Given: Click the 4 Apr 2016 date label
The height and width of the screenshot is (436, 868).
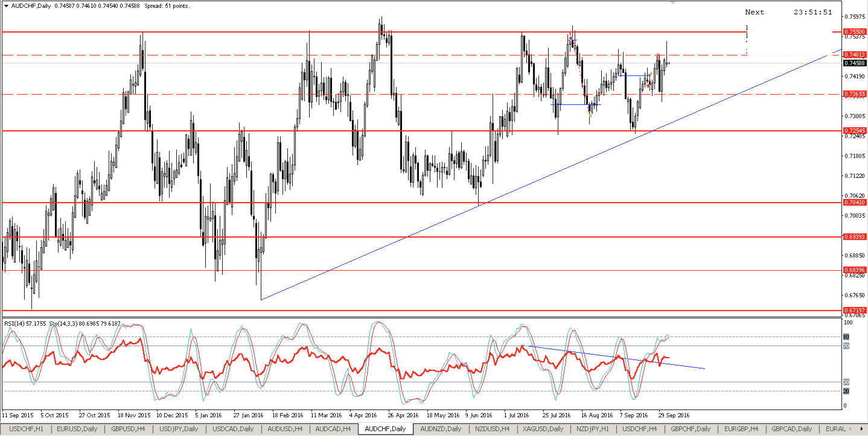Looking at the screenshot, I should coord(364,415).
